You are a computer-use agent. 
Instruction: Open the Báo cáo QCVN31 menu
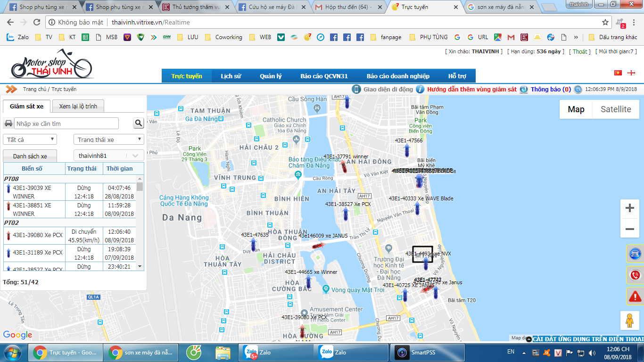coord(324,76)
